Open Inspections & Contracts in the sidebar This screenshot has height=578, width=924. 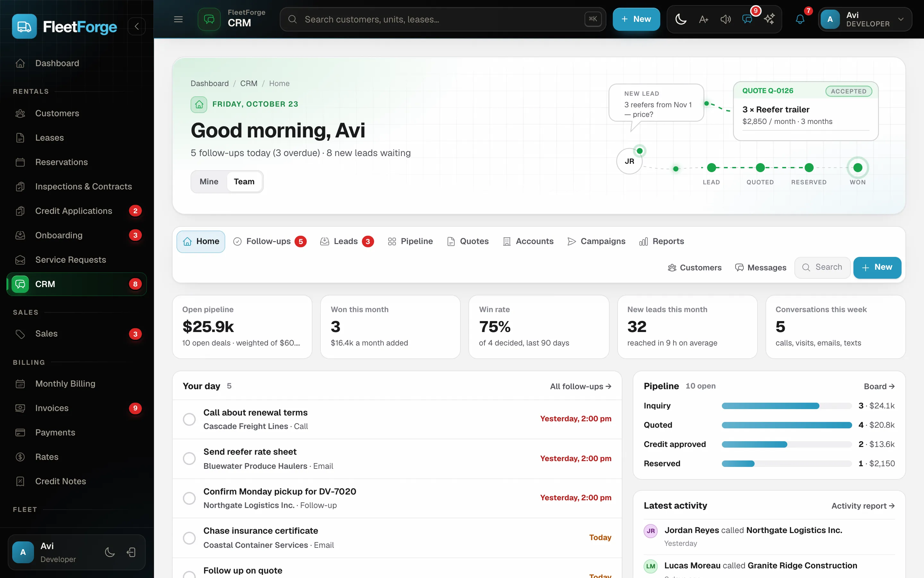[76, 187]
